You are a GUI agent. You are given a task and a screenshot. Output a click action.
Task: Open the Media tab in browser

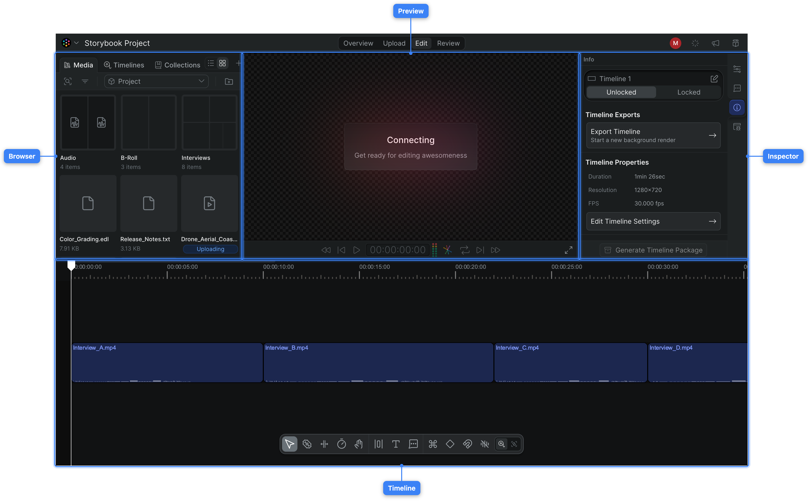[79, 65]
